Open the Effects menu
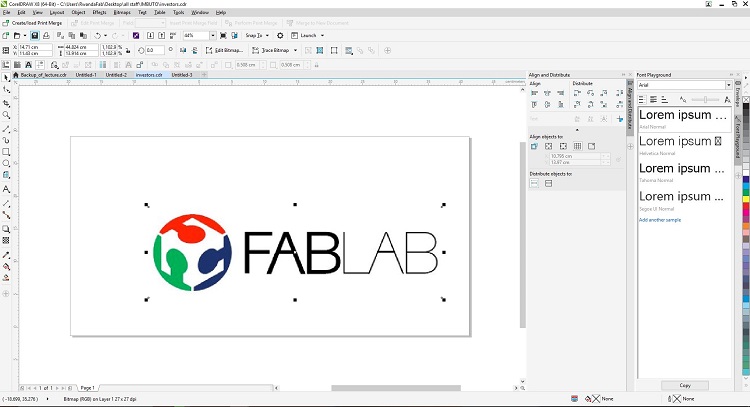This screenshot has width=750, height=407. click(99, 12)
